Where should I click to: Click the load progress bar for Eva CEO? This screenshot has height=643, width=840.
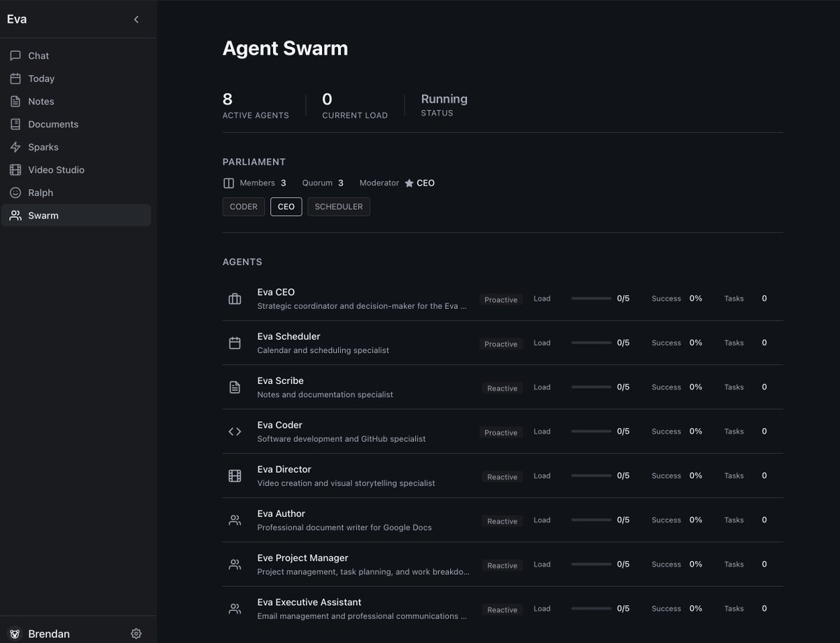591,298
